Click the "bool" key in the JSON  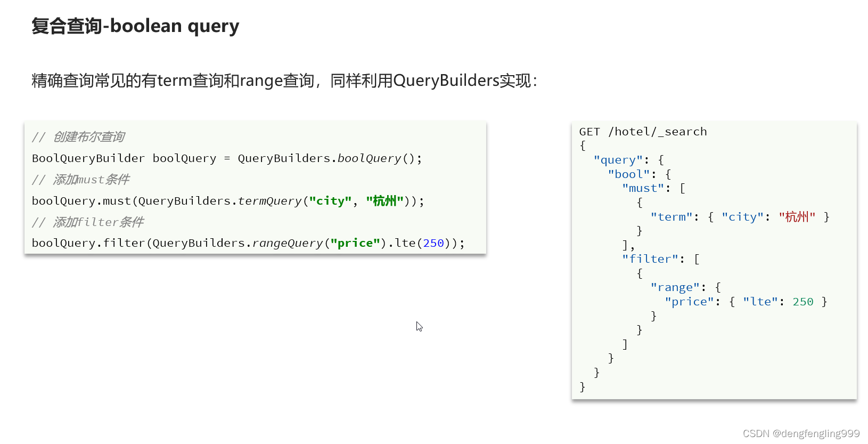coord(628,174)
